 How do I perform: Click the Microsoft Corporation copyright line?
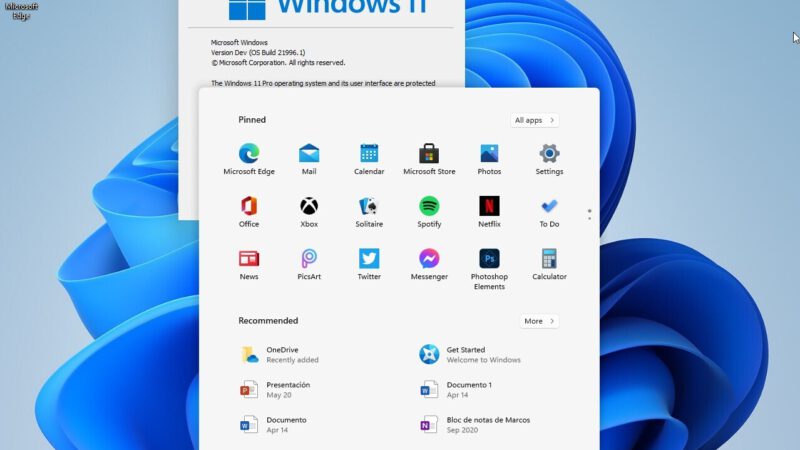click(278, 63)
